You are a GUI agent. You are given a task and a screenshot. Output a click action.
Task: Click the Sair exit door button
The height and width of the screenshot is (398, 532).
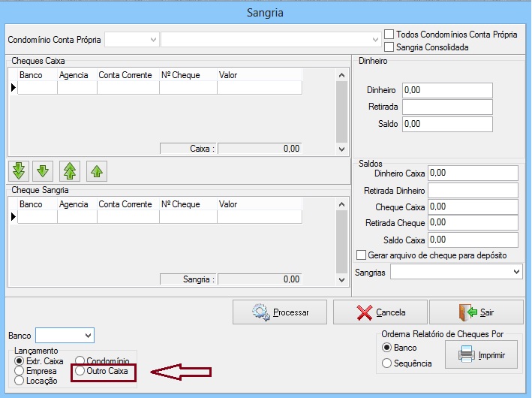point(476,312)
